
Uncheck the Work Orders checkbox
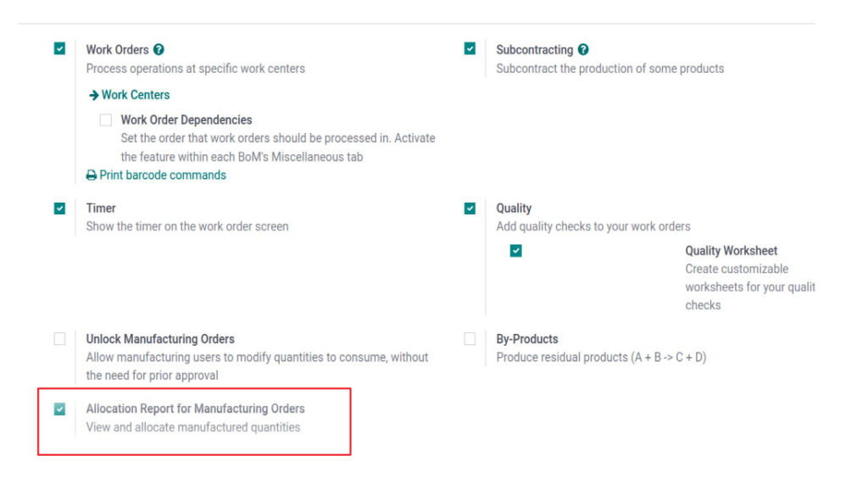coord(60,48)
